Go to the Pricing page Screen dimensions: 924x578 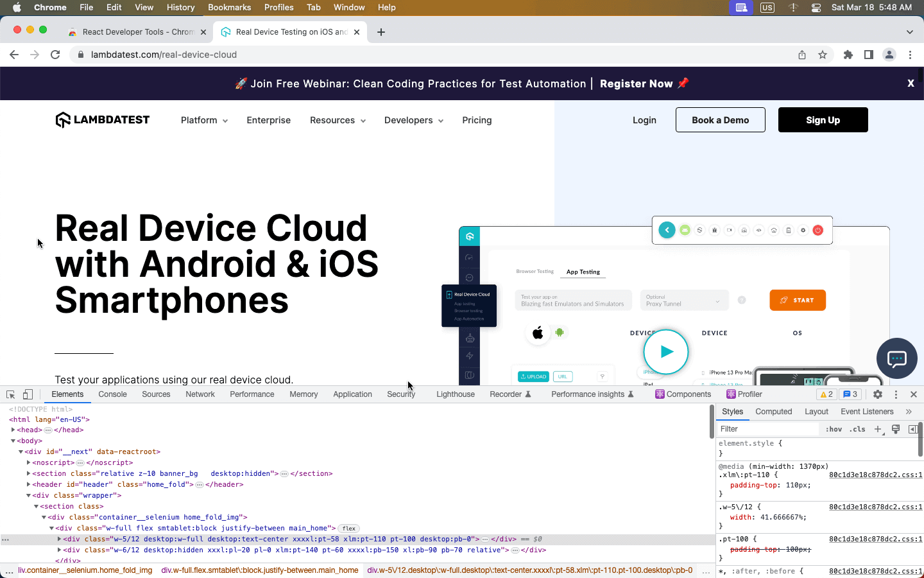477,120
